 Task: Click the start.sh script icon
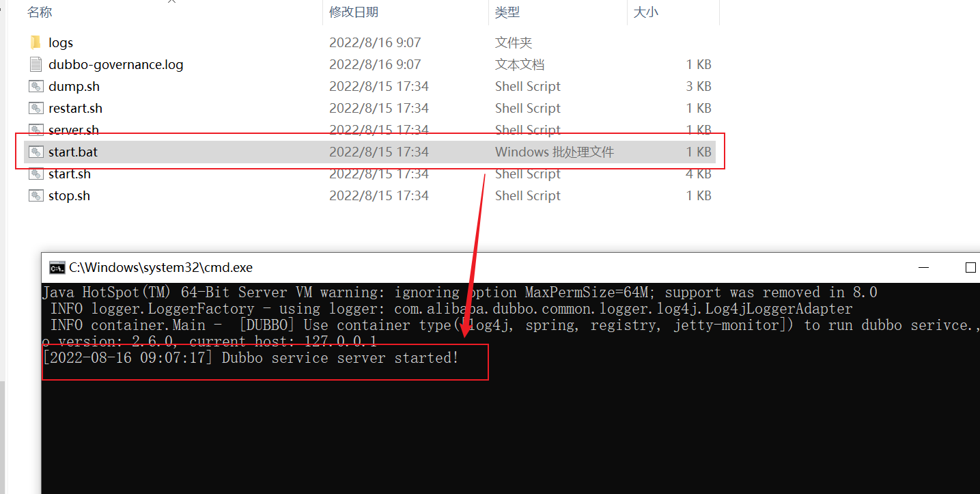pyautogui.click(x=36, y=174)
